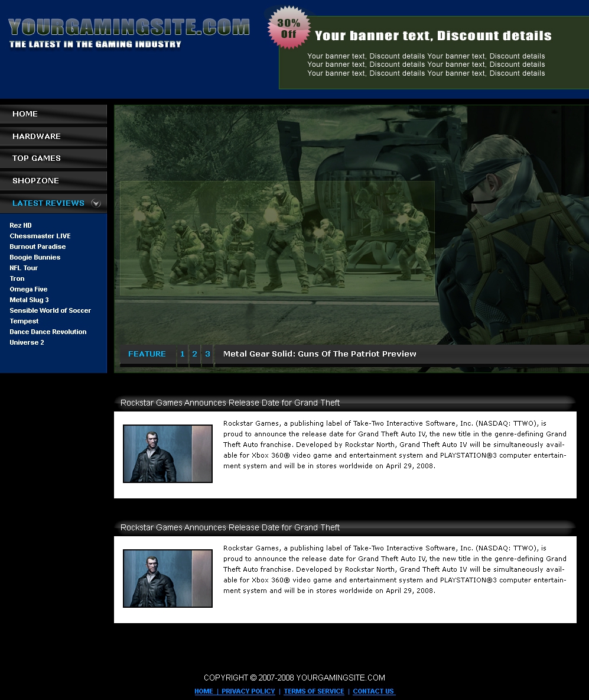Open the Universe 2 review

[27, 343]
